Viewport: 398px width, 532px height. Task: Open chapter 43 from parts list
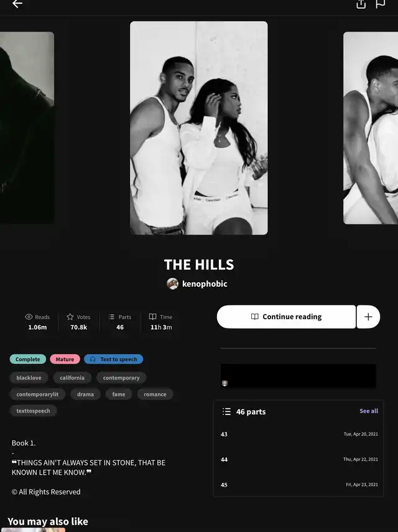298,434
